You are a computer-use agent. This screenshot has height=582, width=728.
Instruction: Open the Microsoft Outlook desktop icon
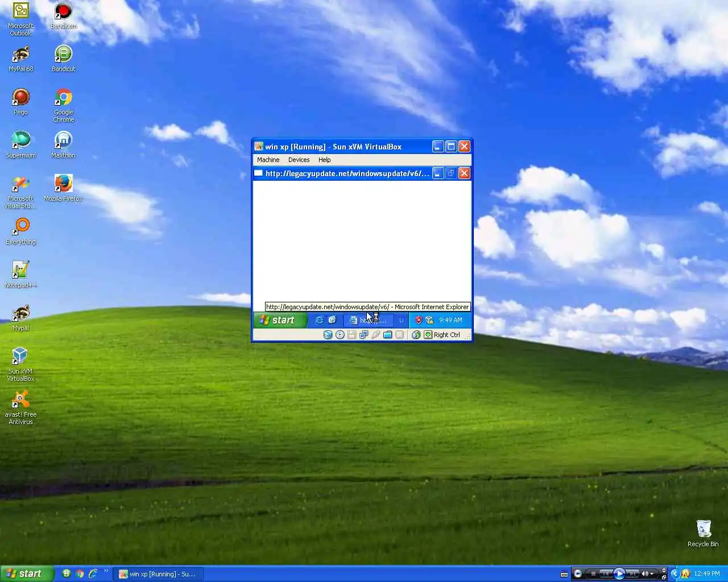point(20,18)
